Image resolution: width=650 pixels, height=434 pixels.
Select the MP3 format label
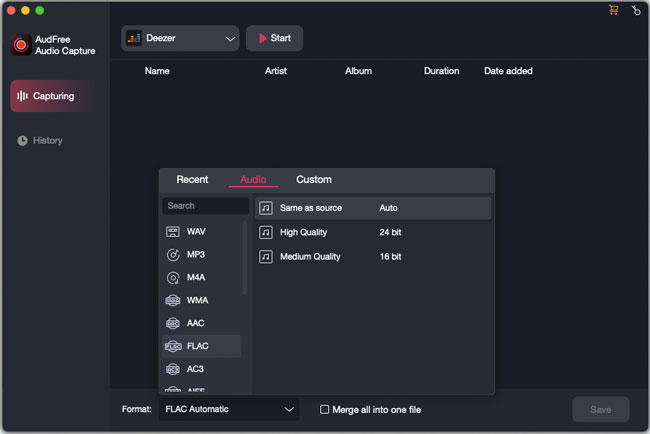[x=196, y=255]
